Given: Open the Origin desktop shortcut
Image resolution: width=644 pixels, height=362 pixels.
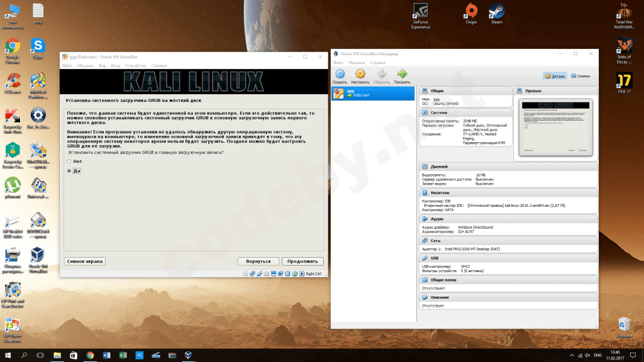Looking at the screenshot, I should coord(470,11).
